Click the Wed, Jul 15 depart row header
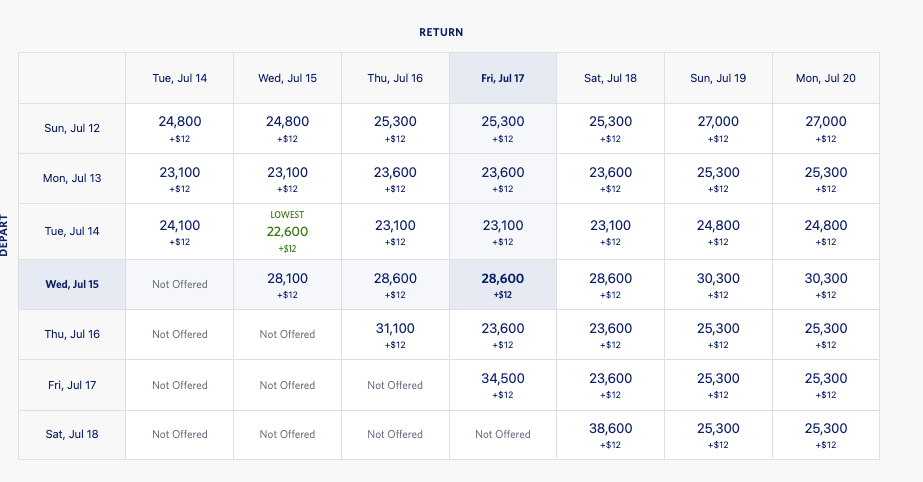This screenshot has width=923, height=482. pos(72,284)
